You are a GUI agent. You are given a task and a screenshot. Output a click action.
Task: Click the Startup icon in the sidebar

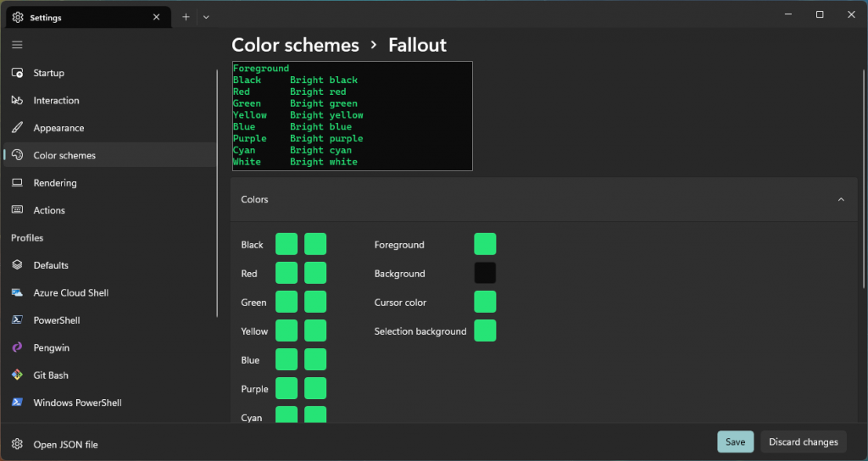[17, 73]
